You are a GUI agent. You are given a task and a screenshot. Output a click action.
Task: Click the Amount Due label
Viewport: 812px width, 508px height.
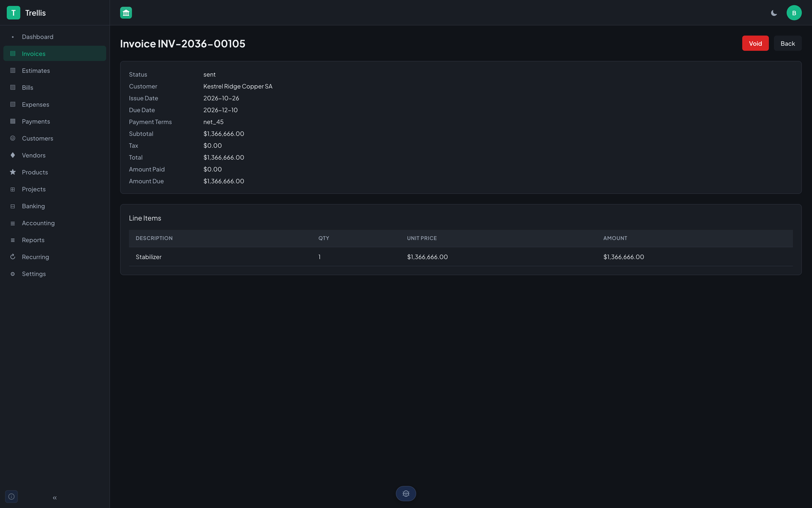[147, 181]
